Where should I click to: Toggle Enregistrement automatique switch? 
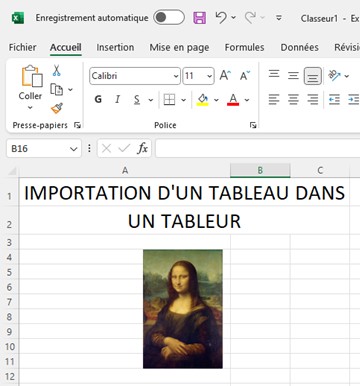[169, 18]
